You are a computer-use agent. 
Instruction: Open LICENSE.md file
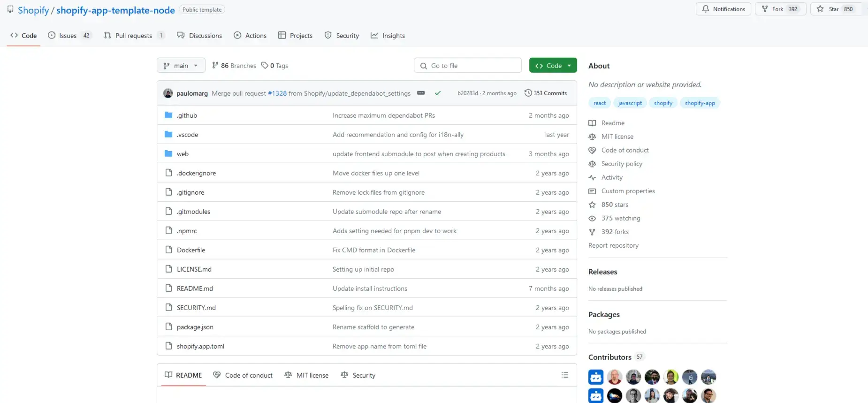pos(194,269)
